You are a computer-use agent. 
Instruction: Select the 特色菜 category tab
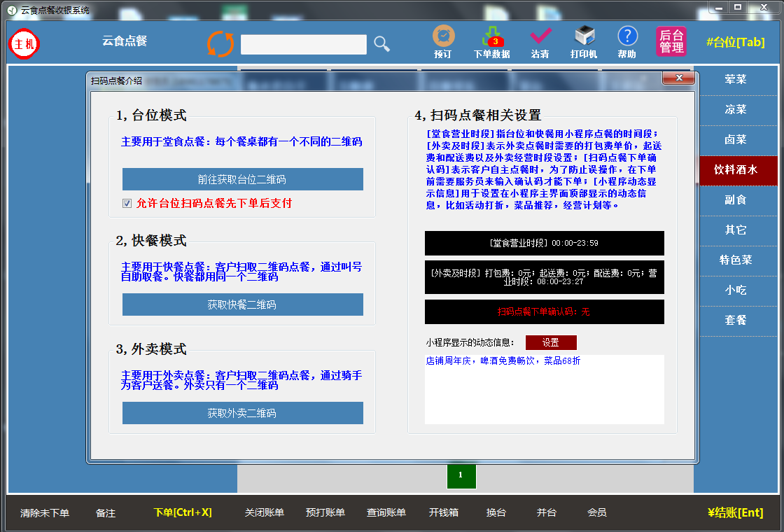coord(735,260)
